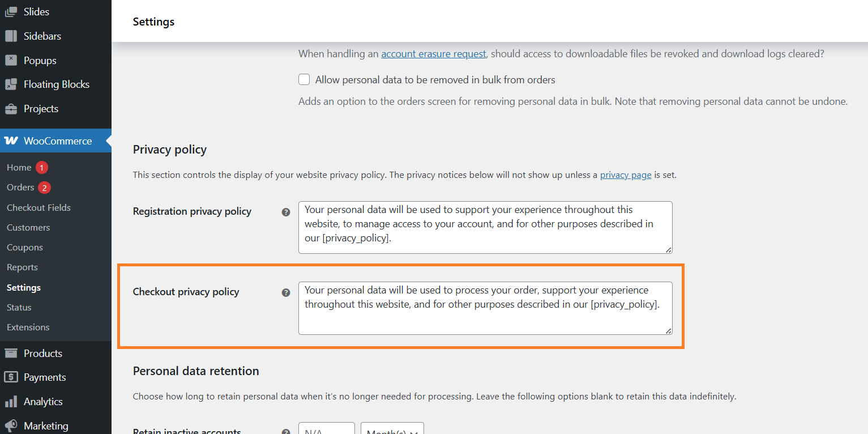
Task: Open the privacy page link
Action: pos(626,175)
